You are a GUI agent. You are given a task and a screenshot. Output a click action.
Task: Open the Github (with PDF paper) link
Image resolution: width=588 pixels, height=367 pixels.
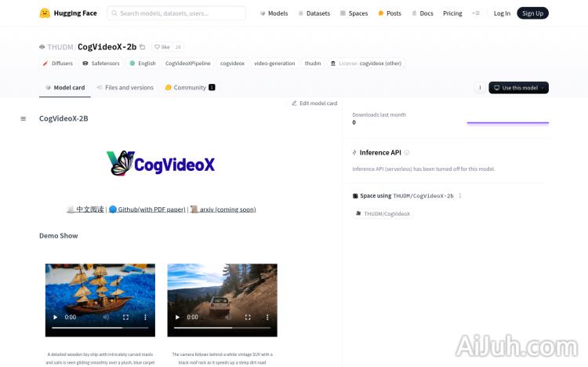click(x=147, y=209)
